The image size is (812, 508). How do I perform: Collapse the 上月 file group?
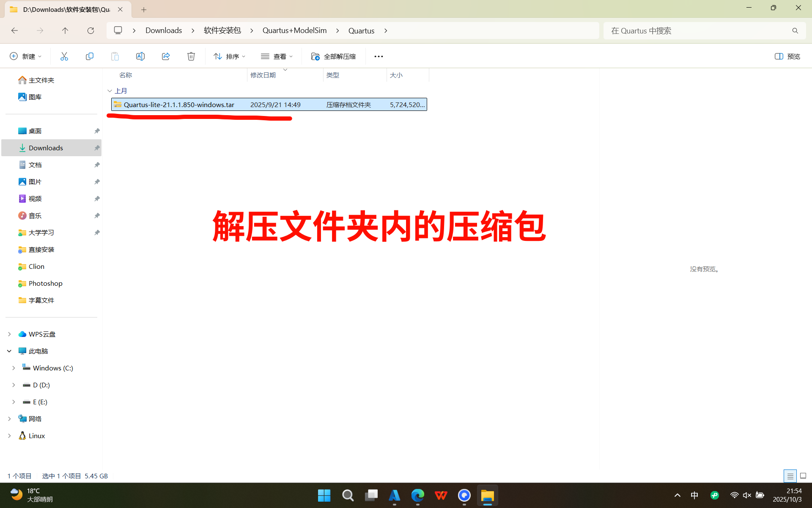click(x=110, y=91)
